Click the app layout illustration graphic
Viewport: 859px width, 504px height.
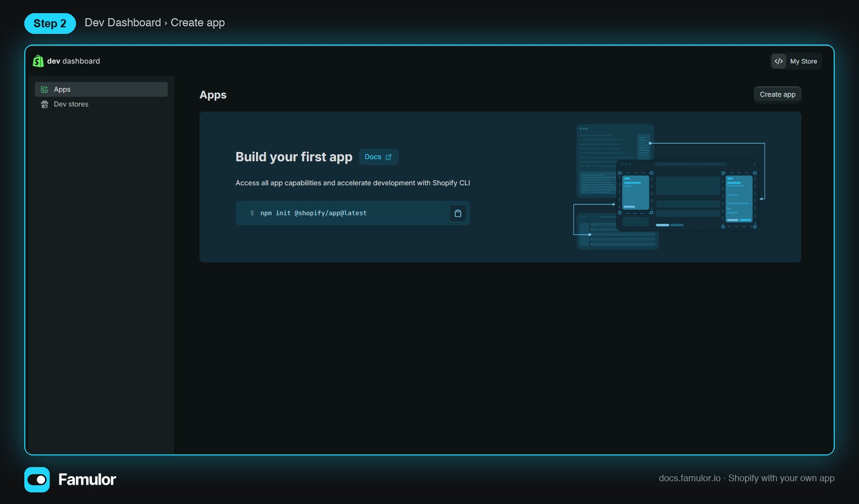point(669,187)
